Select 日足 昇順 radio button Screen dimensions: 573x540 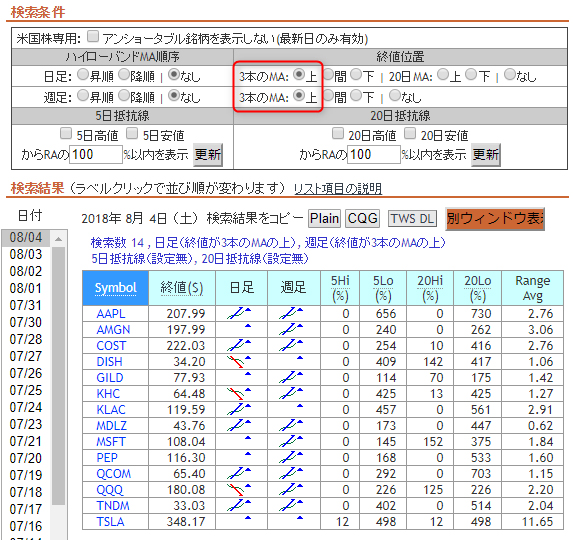83,75
